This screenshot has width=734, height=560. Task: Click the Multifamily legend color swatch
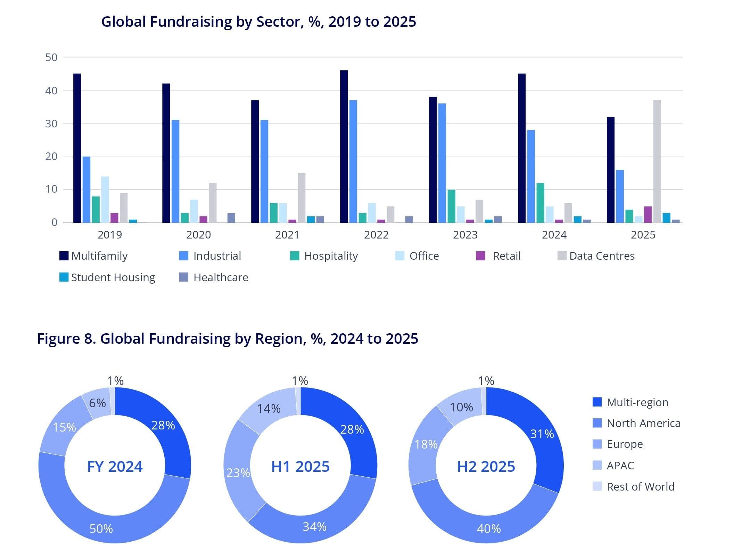64,256
